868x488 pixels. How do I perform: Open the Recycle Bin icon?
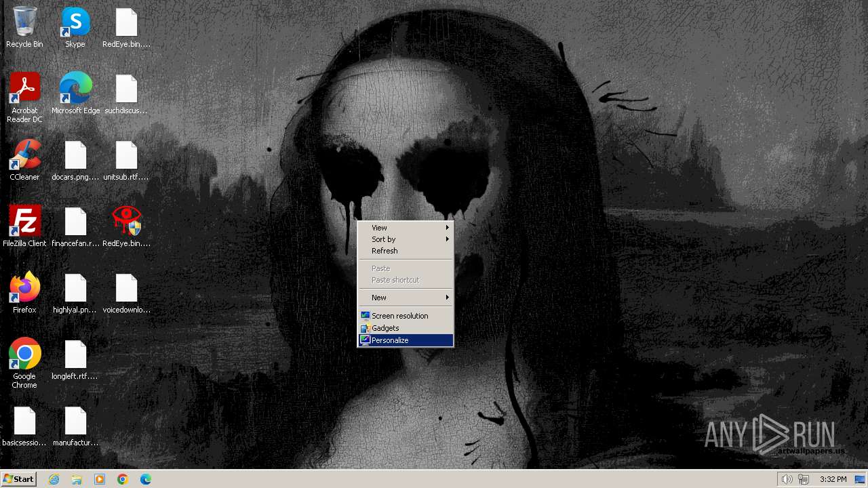pyautogui.click(x=24, y=27)
